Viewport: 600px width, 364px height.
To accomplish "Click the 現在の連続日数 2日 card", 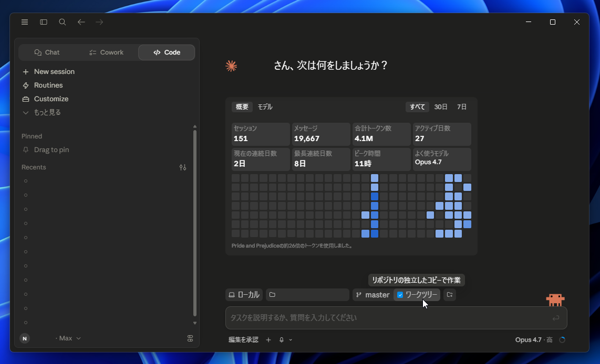I will (261, 159).
